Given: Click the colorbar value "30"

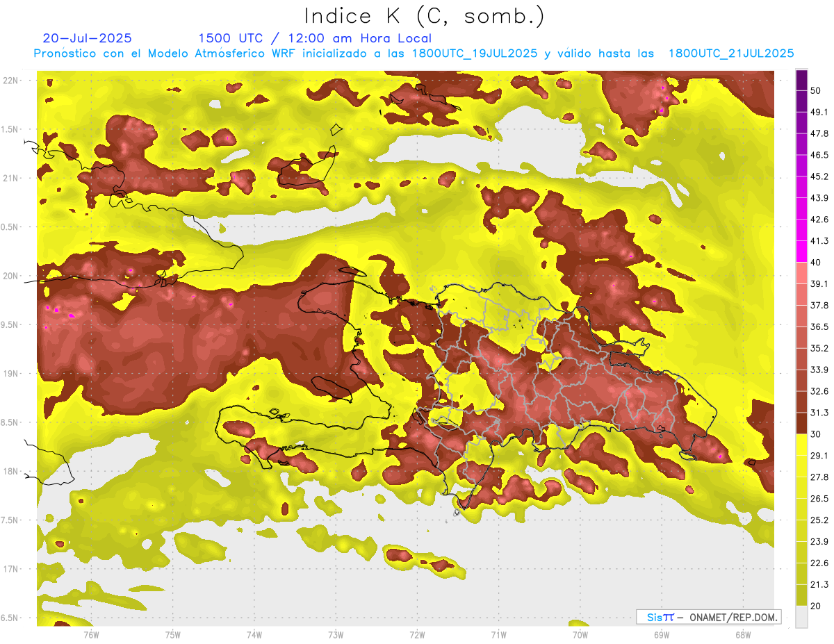Looking at the screenshot, I should (815, 434).
